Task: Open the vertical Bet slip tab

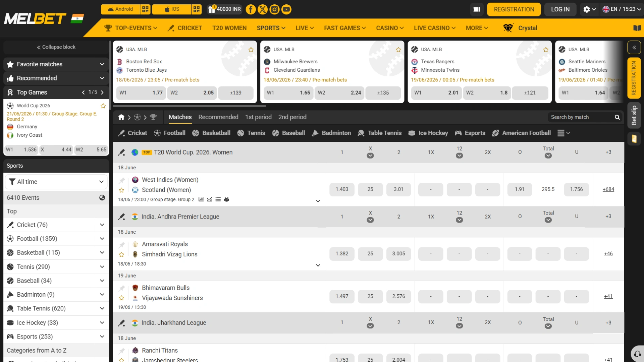Action: pyautogui.click(x=634, y=116)
